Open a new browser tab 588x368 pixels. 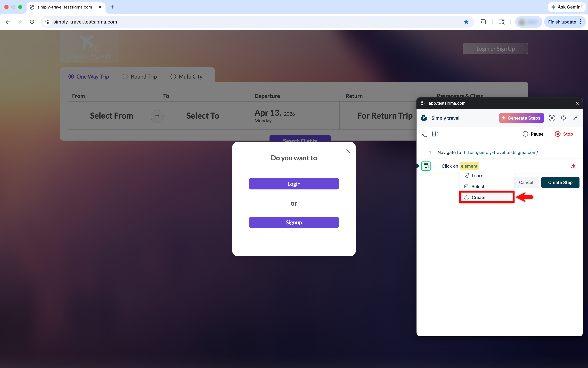coord(112,7)
